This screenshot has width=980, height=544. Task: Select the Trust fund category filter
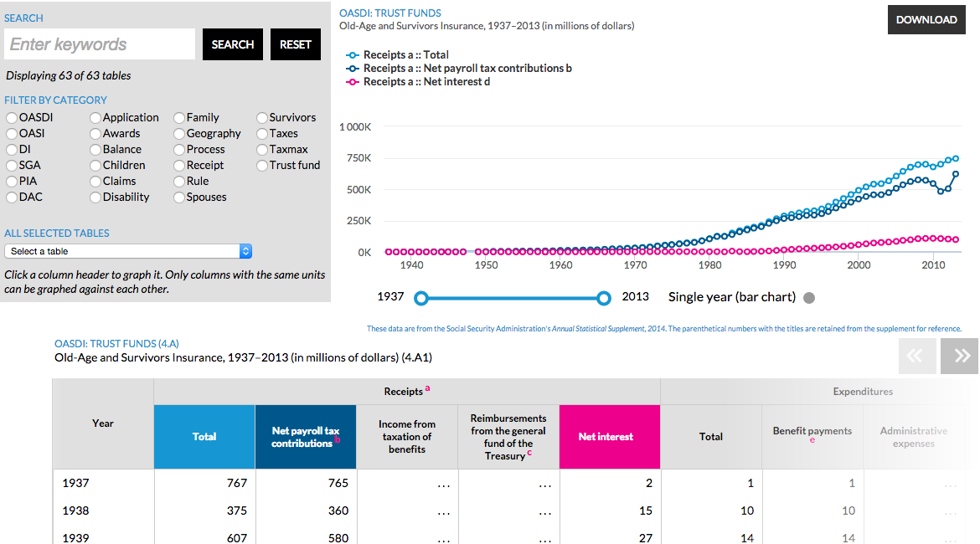(x=261, y=165)
